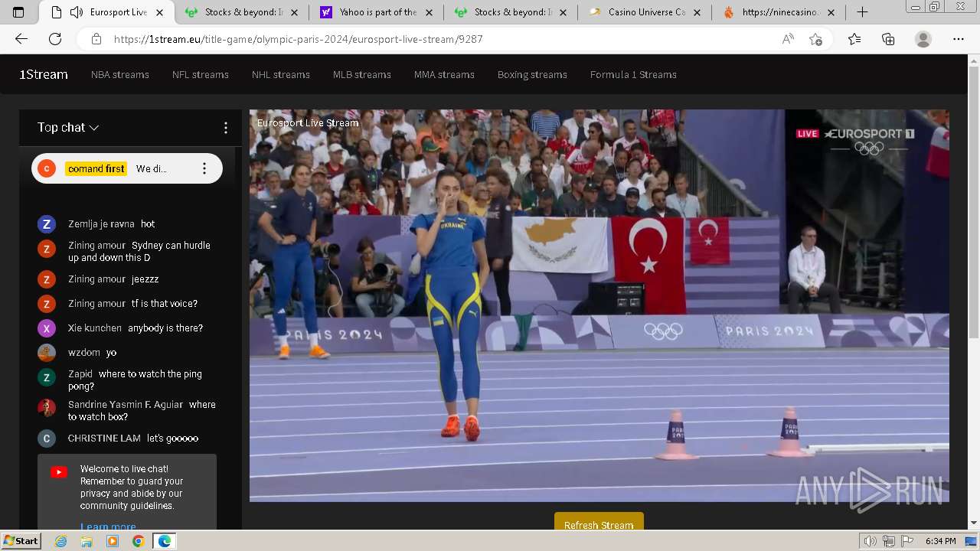Open the browser profile menu

[923, 39]
